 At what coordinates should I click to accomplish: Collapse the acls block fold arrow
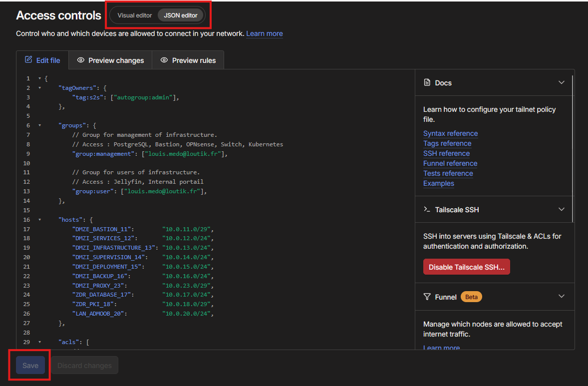tap(40, 342)
